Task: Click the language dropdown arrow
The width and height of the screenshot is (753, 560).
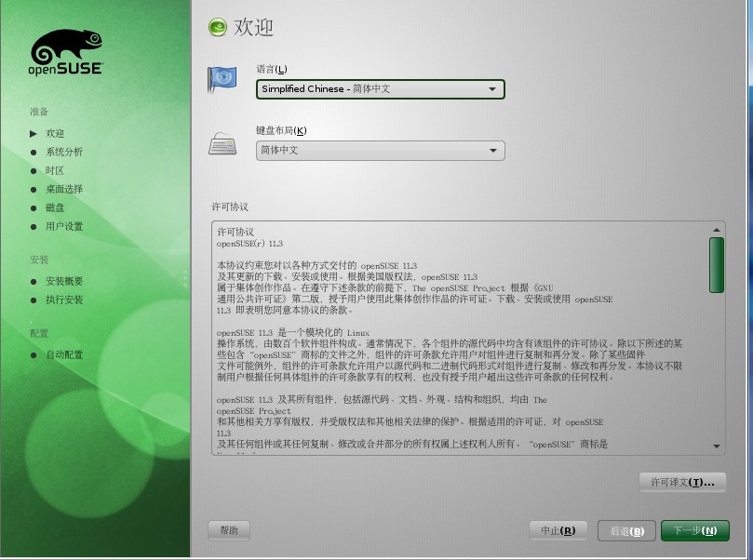Action: [x=492, y=89]
